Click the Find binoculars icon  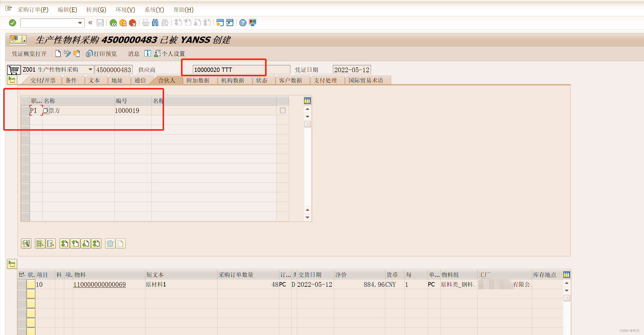pyautogui.click(x=155, y=23)
